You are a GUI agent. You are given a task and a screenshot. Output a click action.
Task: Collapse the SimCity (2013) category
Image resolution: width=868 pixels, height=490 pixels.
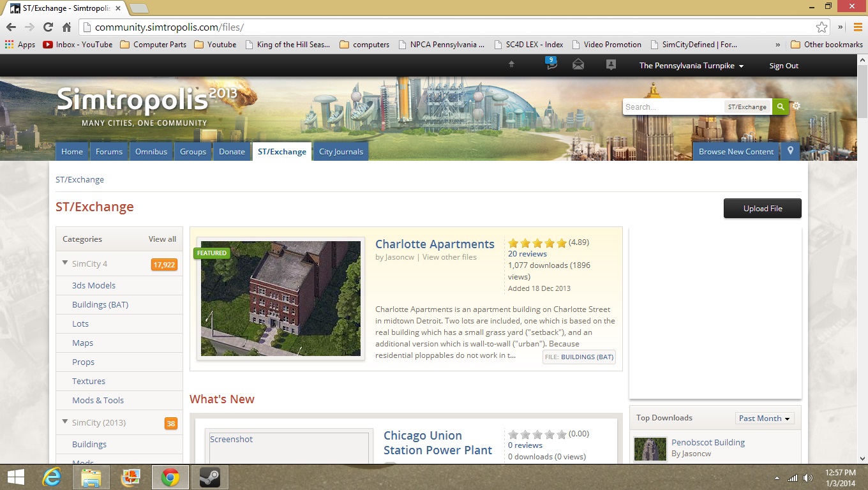65,422
